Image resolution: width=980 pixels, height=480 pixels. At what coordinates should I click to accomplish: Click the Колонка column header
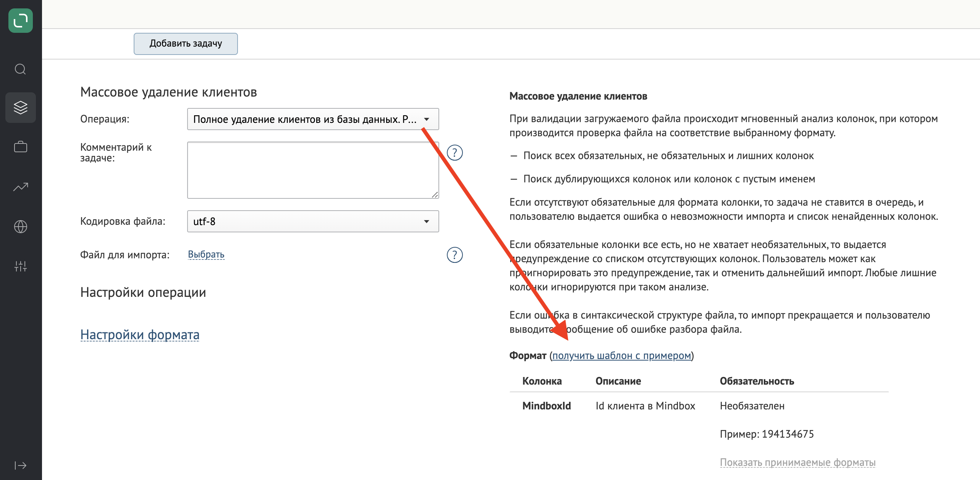542,381
